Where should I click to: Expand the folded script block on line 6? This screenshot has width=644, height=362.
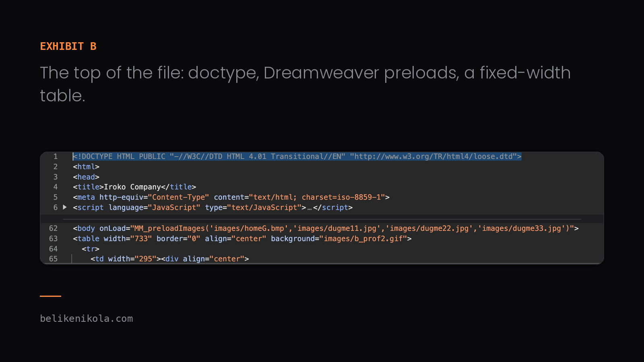point(65,207)
